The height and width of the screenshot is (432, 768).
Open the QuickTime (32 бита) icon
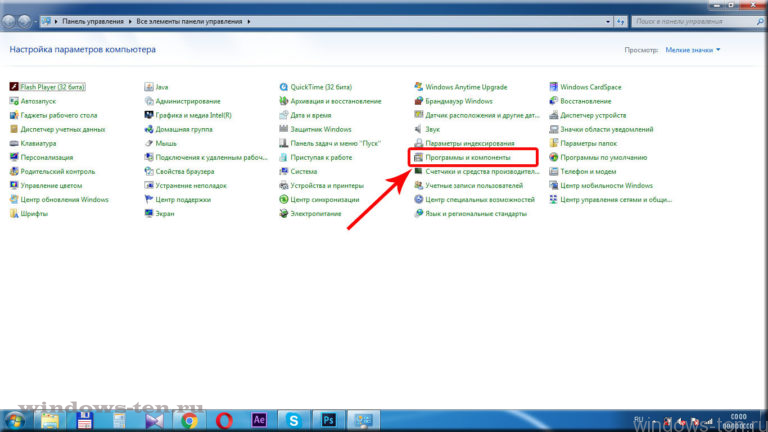(x=284, y=87)
